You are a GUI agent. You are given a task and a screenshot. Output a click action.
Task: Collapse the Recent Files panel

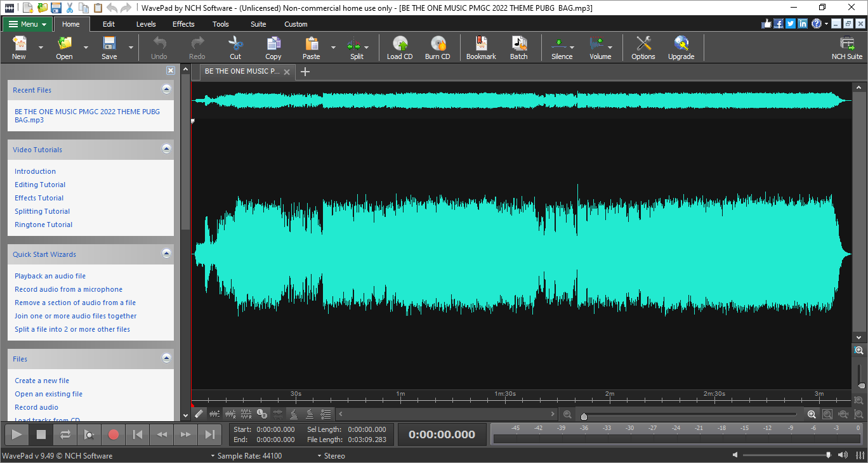[x=166, y=89]
